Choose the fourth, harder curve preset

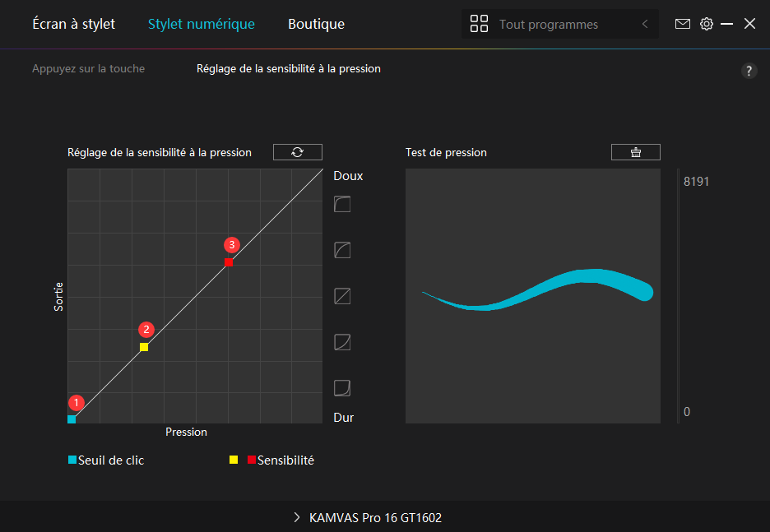coord(342,342)
